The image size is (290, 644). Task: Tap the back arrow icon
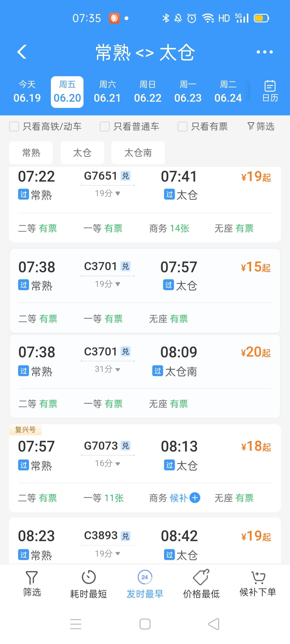pyautogui.click(x=22, y=52)
